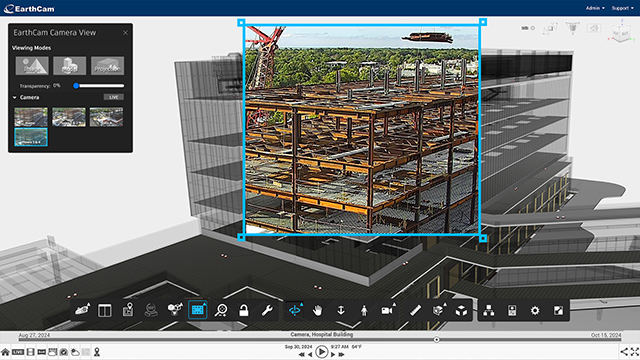
Task: Select the Model viewing mode
Action: (69, 66)
